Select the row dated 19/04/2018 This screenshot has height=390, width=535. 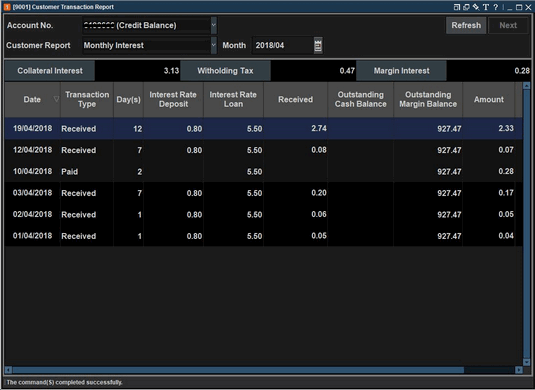click(263, 129)
